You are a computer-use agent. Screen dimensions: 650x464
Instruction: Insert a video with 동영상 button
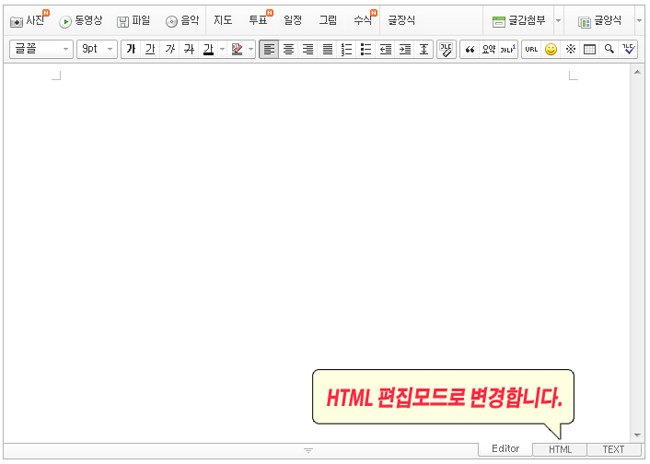click(x=81, y=21)
